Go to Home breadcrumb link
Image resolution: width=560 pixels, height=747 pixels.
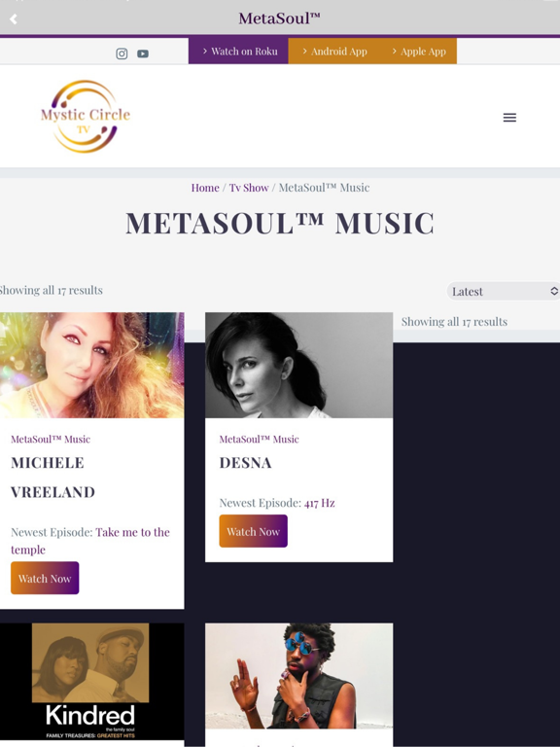[205, 188]
